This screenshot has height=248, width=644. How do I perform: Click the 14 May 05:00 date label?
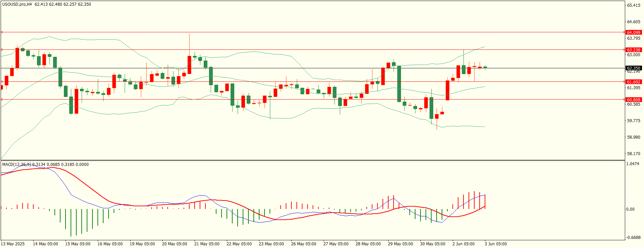click(x=45, y=244)
